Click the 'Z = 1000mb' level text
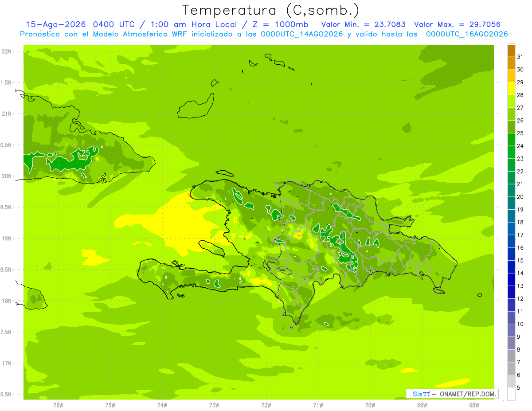 (279, 24)
